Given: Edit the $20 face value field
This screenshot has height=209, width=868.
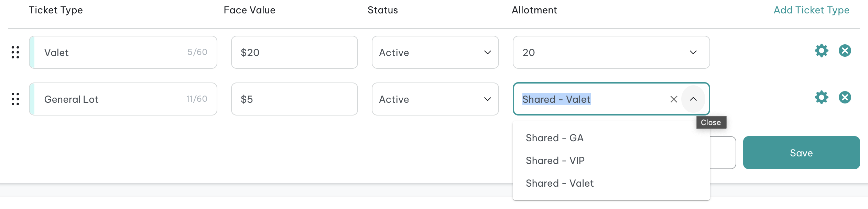Looking at the screenshot, I should 294,52.
